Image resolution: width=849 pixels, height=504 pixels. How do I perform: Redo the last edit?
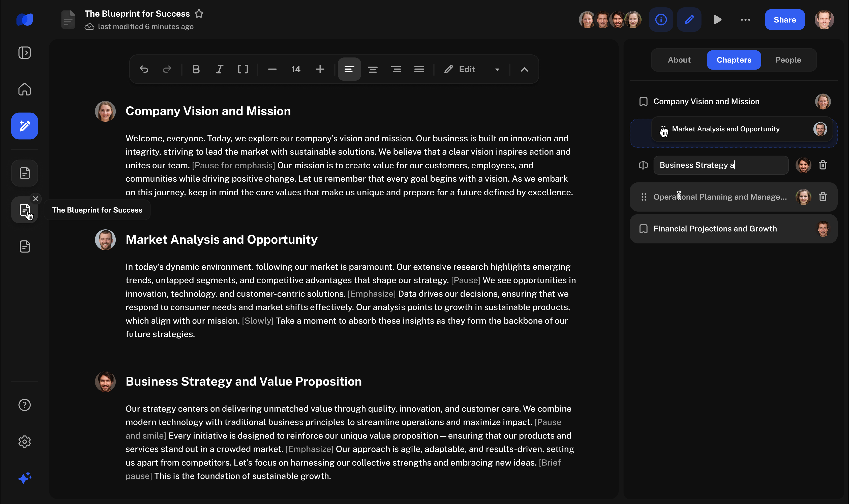click(x=167, y=69)
